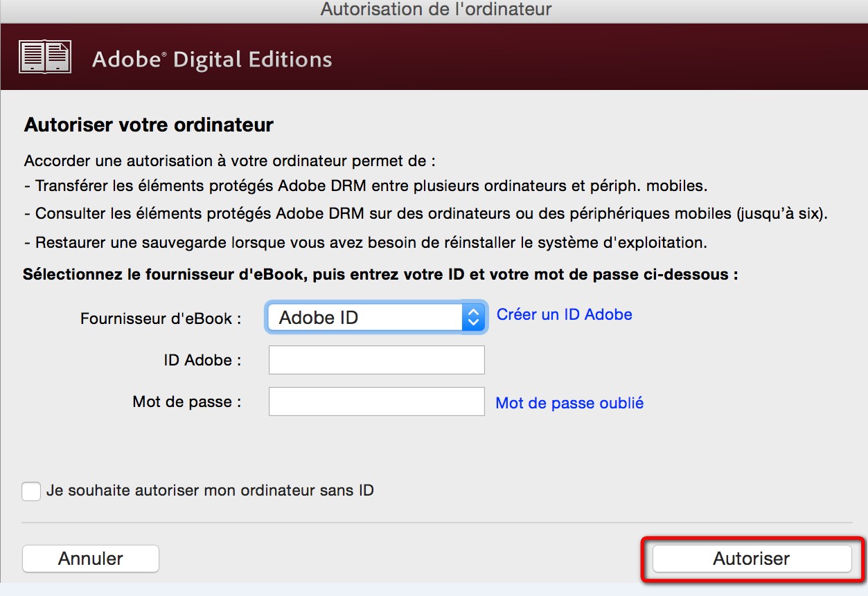
Task: Enable authorizing the computer without an ID
Action: click(x=31, y=491)
